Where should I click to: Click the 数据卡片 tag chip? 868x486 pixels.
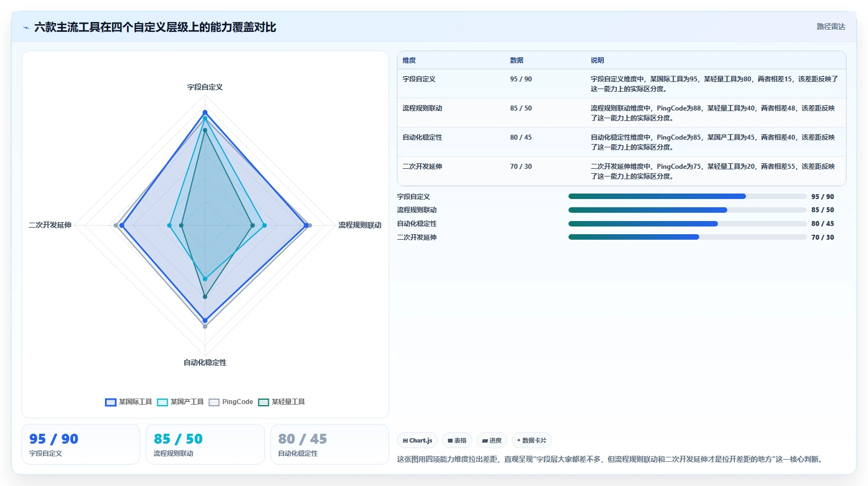[532, 440]
